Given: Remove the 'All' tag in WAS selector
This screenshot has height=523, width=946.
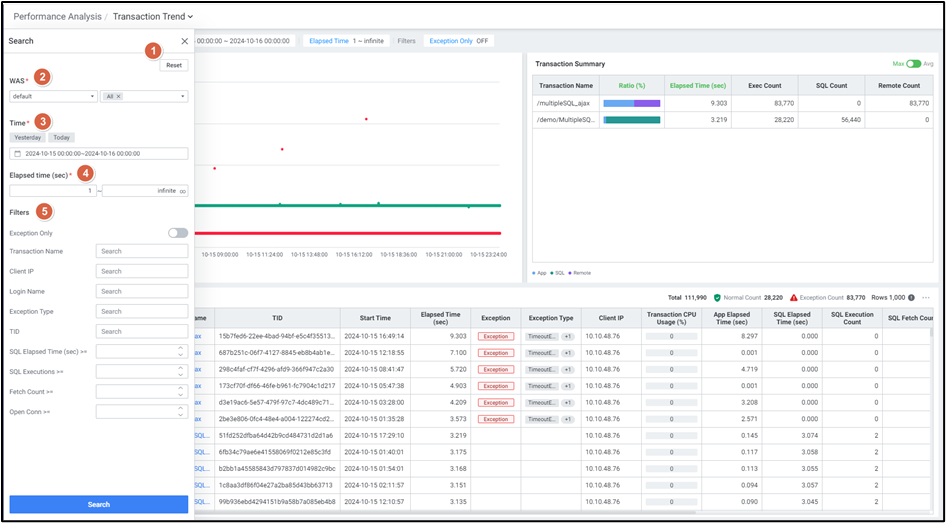Looking at the screenshot, I should [119, 96].
